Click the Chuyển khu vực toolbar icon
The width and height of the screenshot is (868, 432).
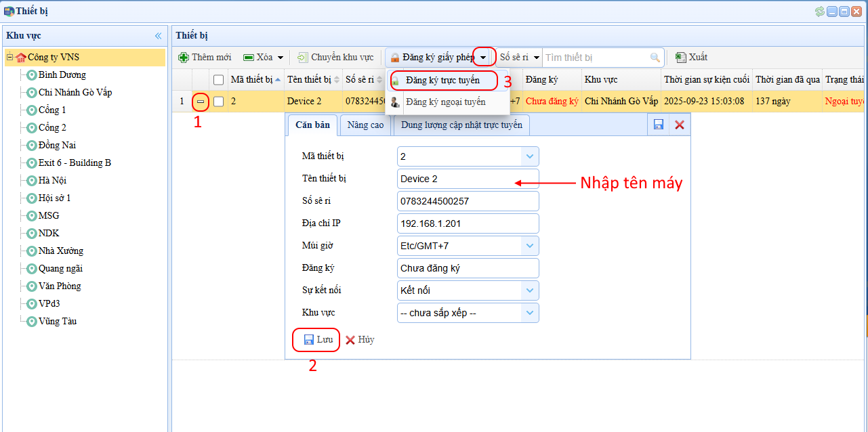[302, 58]
